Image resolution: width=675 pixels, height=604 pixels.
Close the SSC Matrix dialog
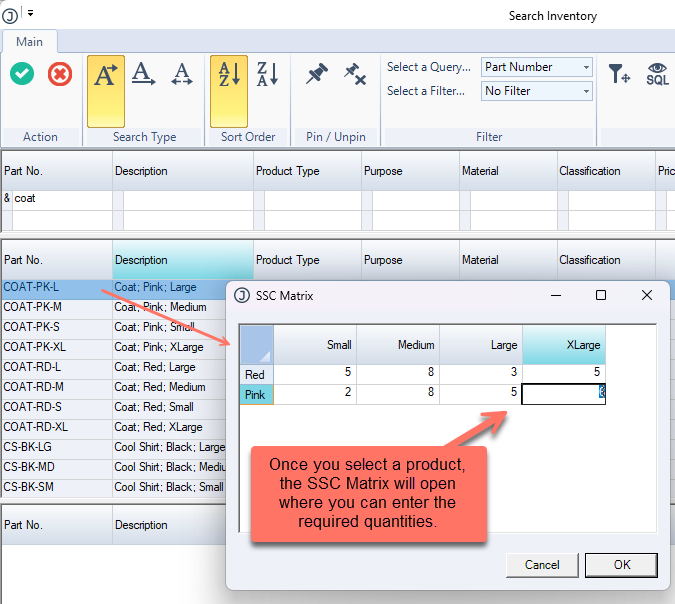tap(647, 295)
